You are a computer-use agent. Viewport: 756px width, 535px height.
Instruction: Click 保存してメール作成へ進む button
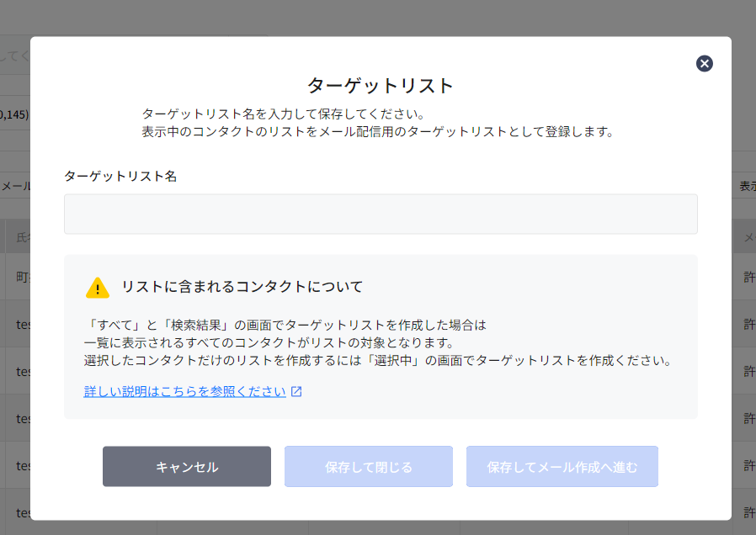point(562,466)
